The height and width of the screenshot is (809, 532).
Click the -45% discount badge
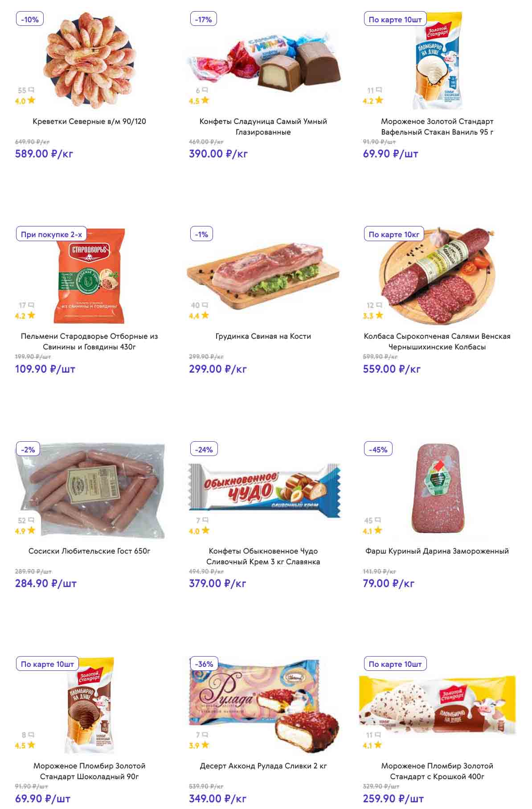coord(378,450)
